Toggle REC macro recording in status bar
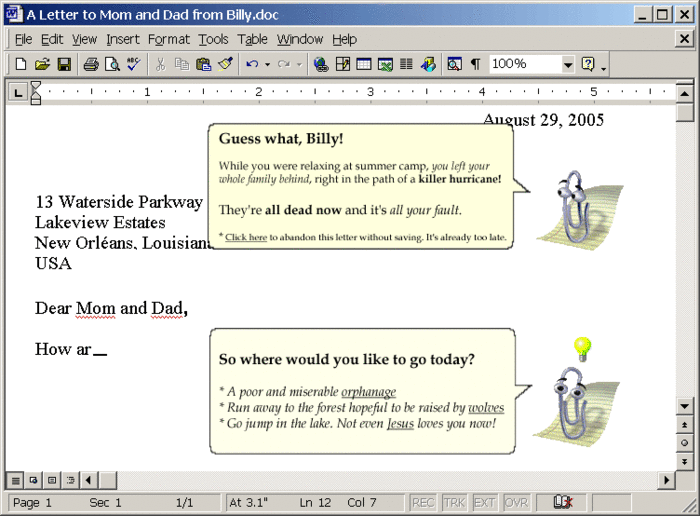Screen dimensions: 700x516 tap(422, 503)
